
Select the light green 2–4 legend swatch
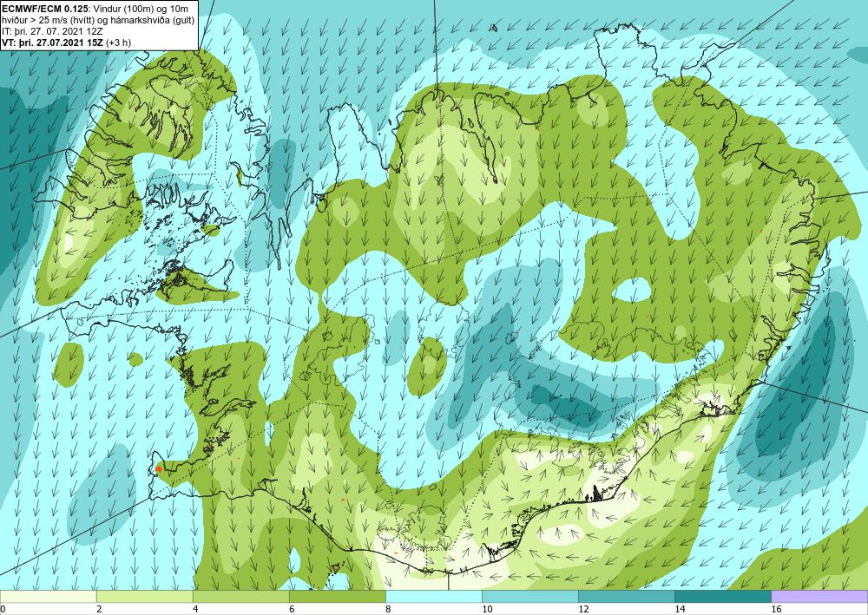(144, 596)
